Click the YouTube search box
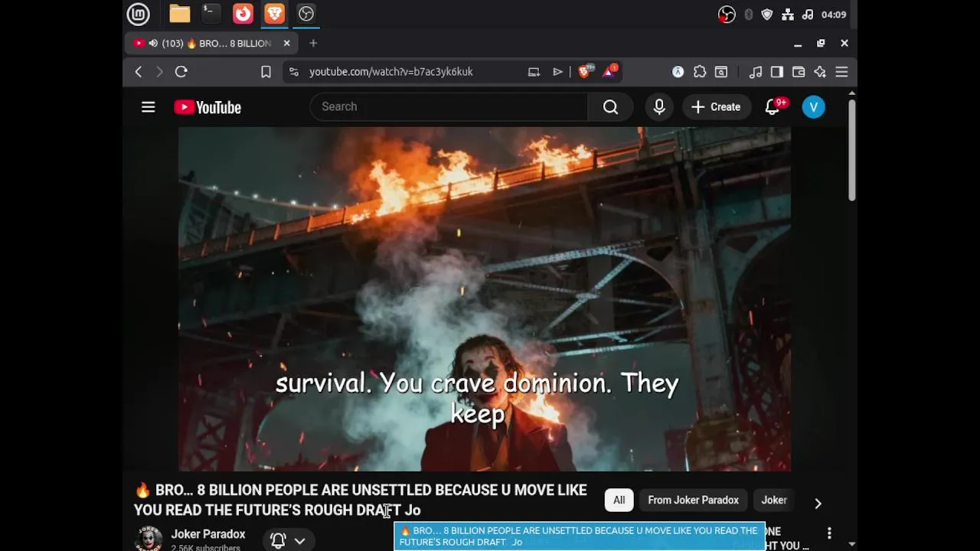 click(x=449, y=107)
